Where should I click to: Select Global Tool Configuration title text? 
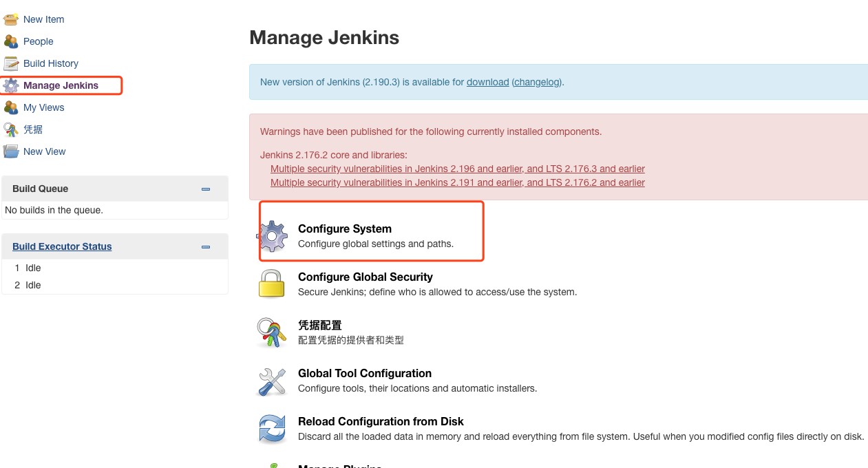pos(364,373)
